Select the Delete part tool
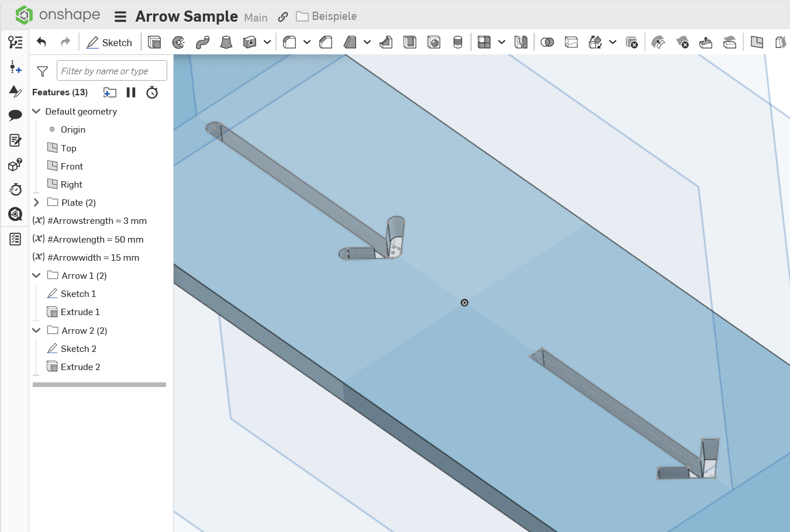The width and height of the screenshot is (790, 532). [x=632, y=42]
